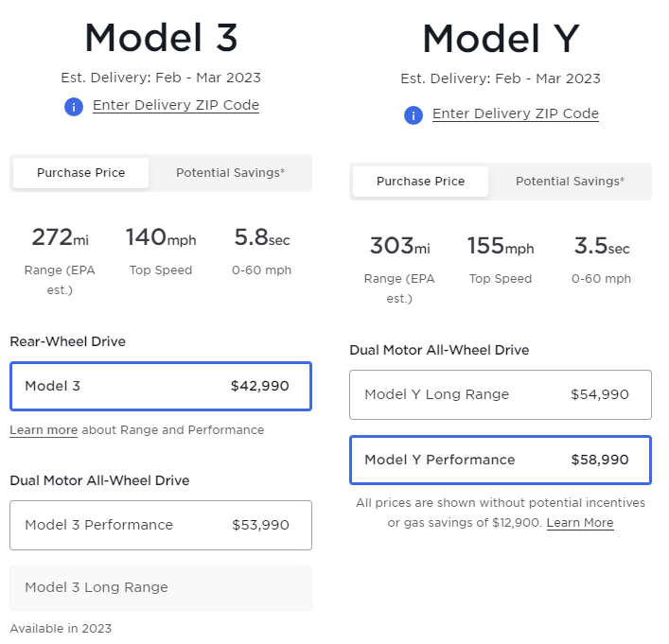Open Learn more about Range and Performance
Image resolution: width=669 pixels, height=644 pixels.
click(x=44, y=430)
